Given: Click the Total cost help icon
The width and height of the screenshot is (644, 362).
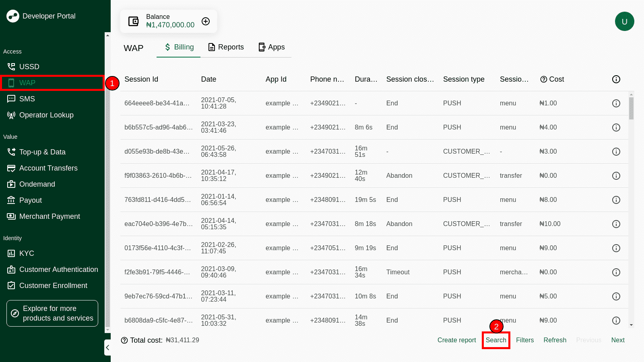Looking at the screenshot, I should coord(124,340).
